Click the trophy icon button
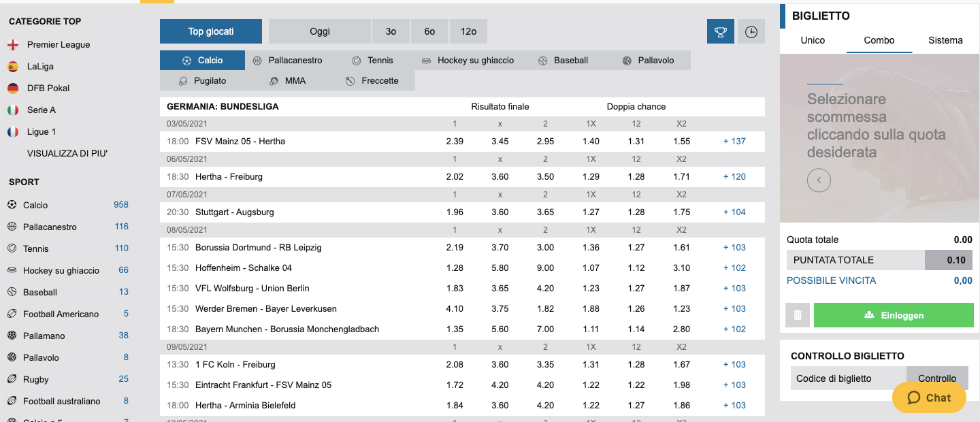Screen dimensions: 980x422 [721, 31]
